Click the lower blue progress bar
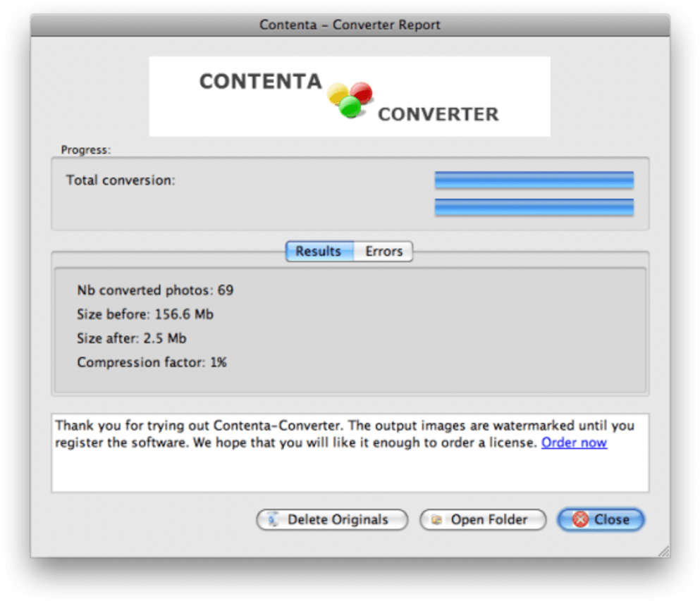 click(x=534, y=207)
